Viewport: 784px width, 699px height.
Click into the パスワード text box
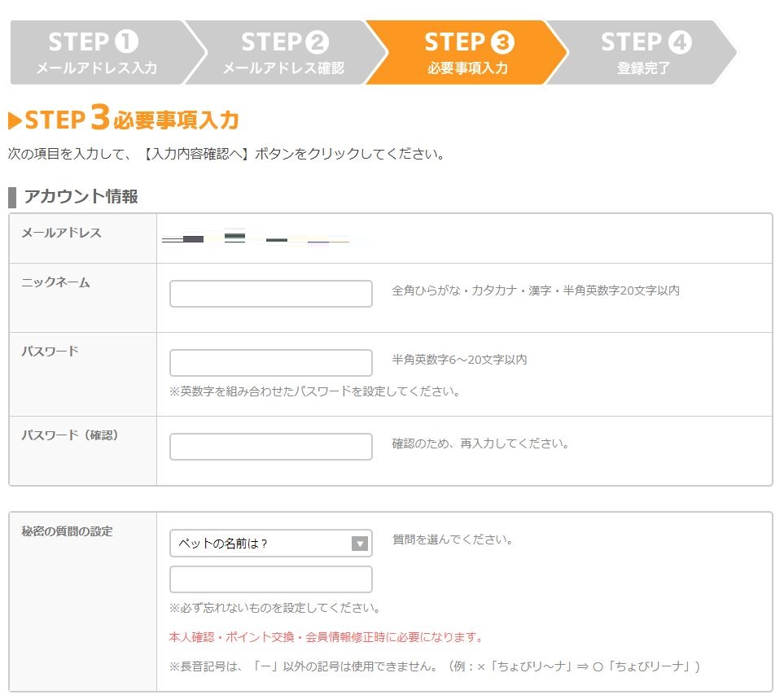(x=271, y=363)
